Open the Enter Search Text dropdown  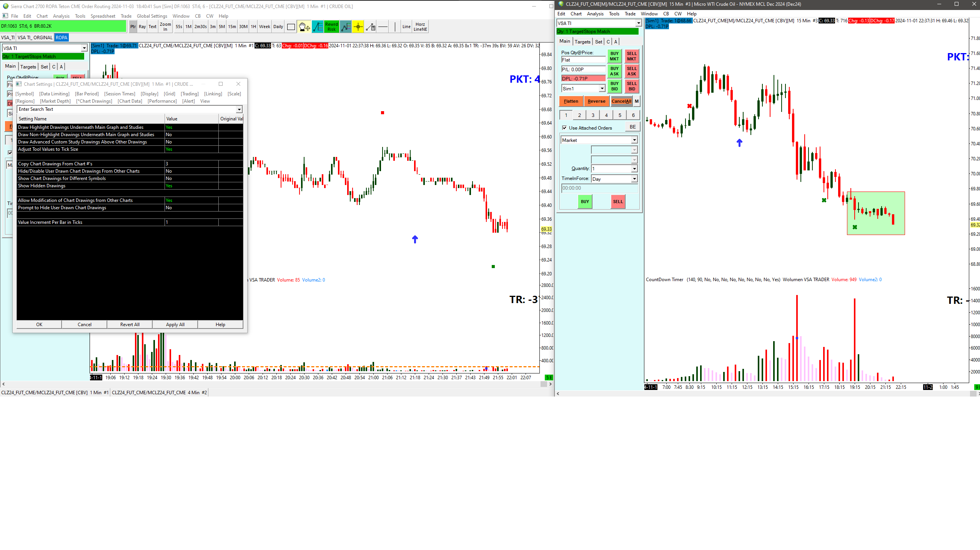coord(239,109)
